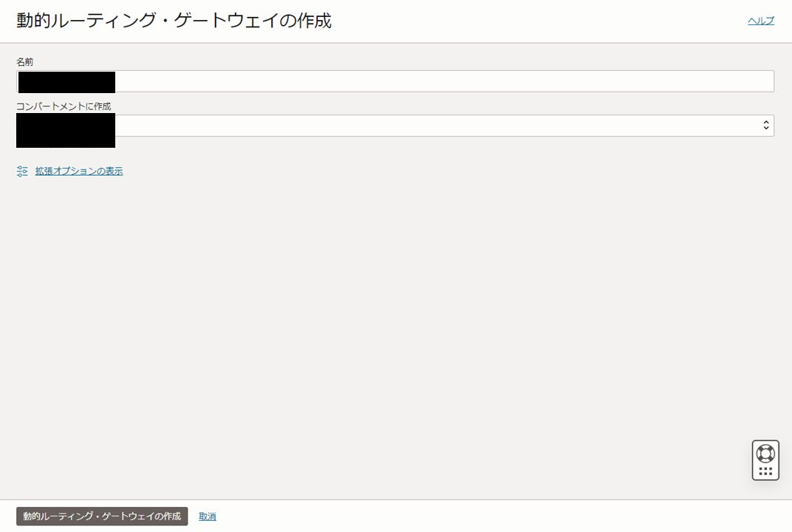Image resolution: width=792 pixels, height=532 pixels.
Task: Click the コンパートメントに作成 label text
Action: point(64,106)
